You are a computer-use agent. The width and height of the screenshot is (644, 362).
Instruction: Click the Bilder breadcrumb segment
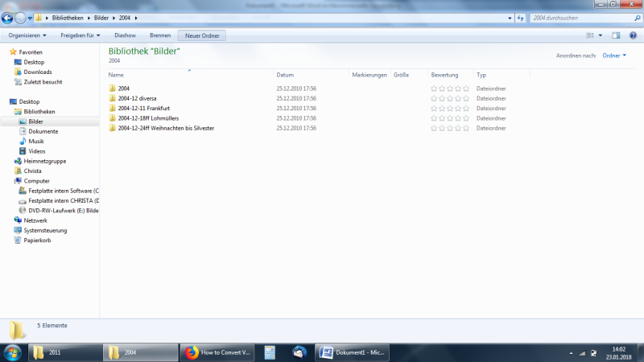pyautogui.click(x=101, y=18)
